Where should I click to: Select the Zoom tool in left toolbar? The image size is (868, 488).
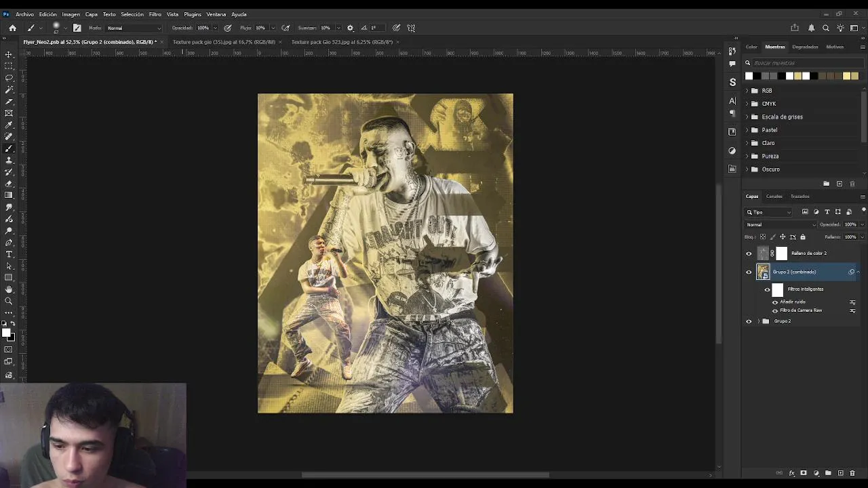coord(9,301)
